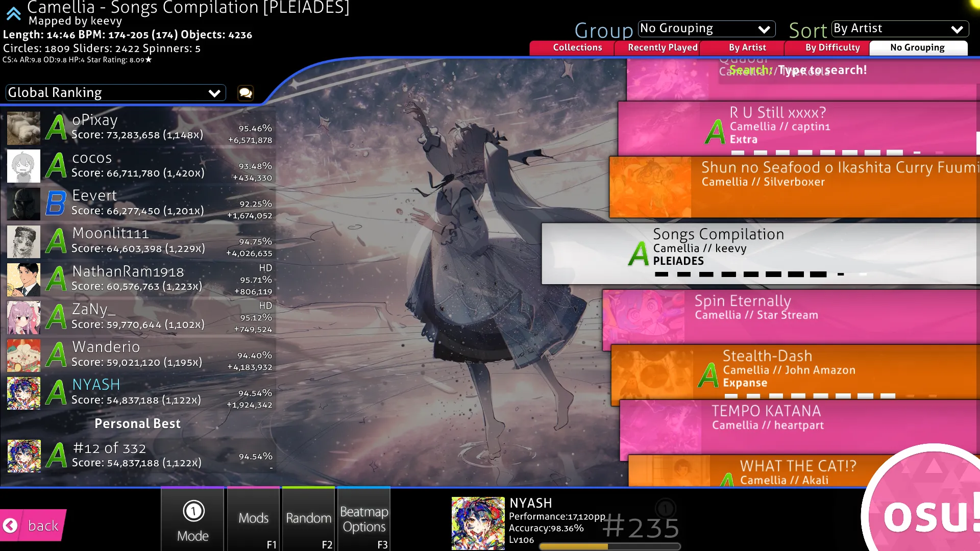The height and width of the screenshot is (551, 980).
Task: Switch to the Collections tab
Action: pos(573,47)
